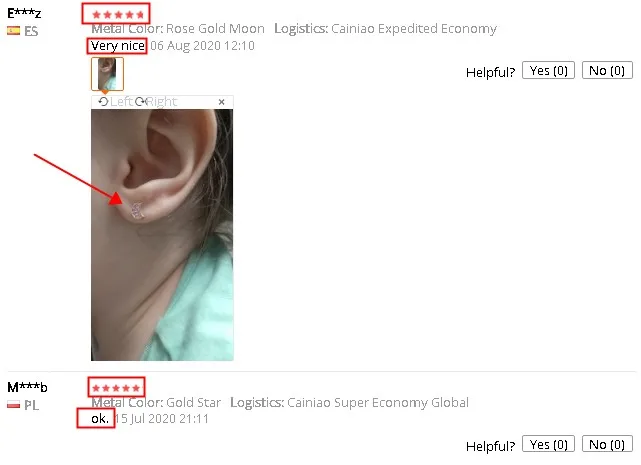Screen dimensions: 641x465
Task: Click the 'Very nice' review text
Action: click(118, 46)
